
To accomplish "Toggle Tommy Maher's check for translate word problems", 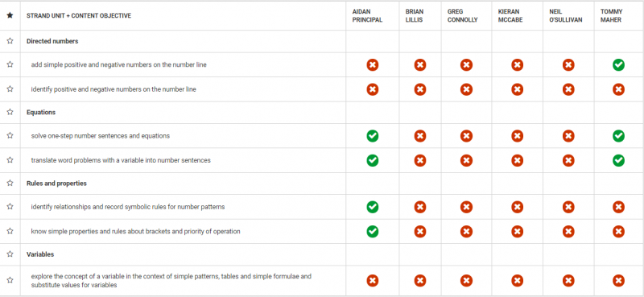I will tap(618, 161).
